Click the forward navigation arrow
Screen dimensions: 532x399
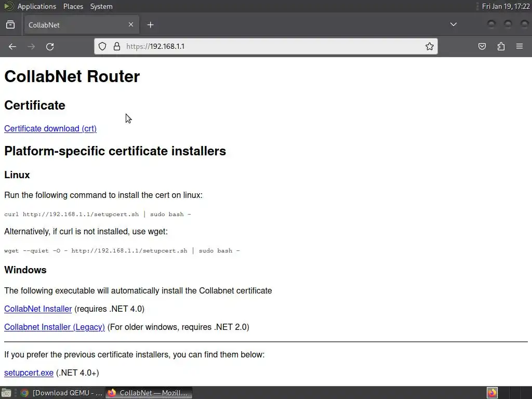pyautogui.click(x=31, y=46)
